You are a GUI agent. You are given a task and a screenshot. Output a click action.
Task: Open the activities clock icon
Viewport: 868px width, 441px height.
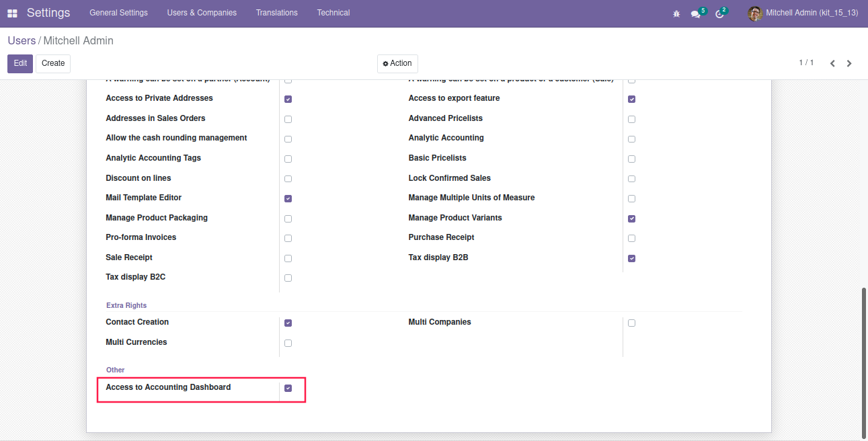coord(719,14)
